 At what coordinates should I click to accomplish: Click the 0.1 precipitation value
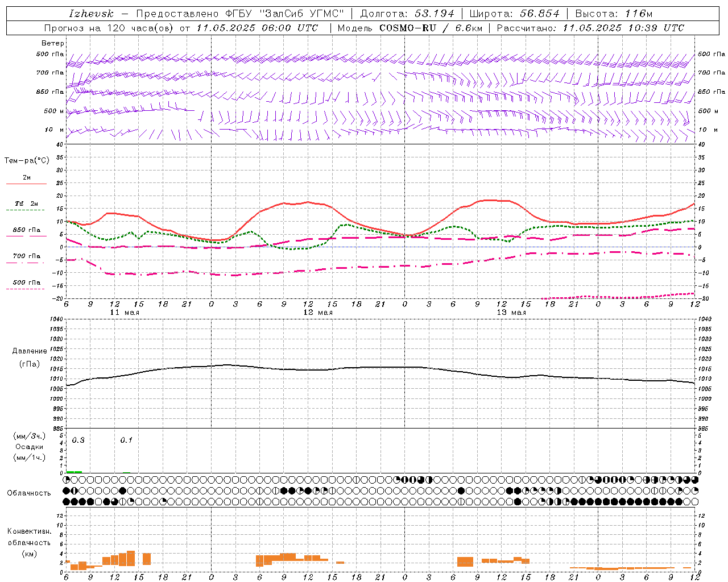tap(126, 440)
